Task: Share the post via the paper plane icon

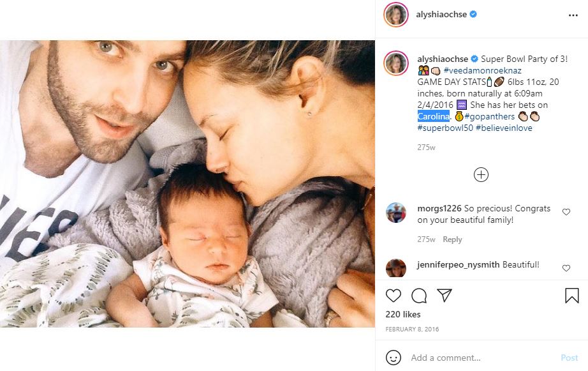Action: (445, 295)
